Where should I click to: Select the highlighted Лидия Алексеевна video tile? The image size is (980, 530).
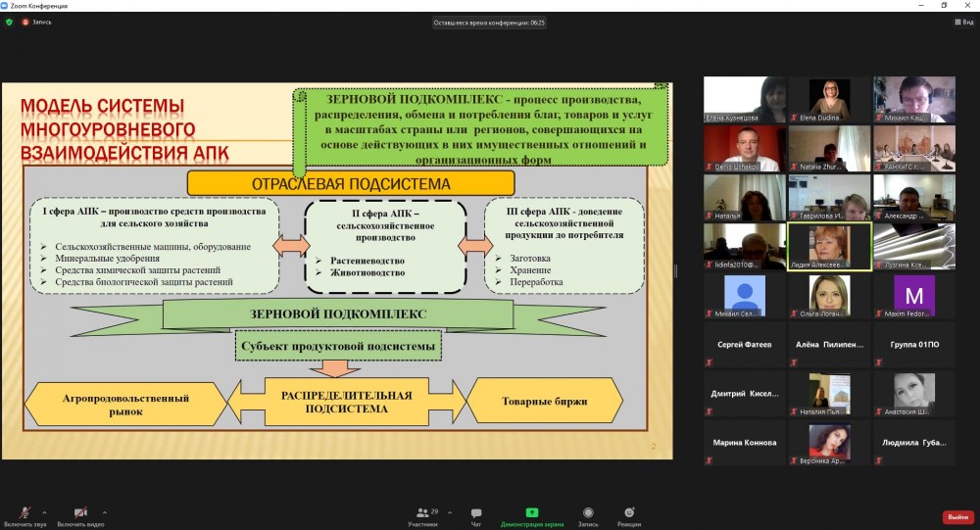[830, 246]
